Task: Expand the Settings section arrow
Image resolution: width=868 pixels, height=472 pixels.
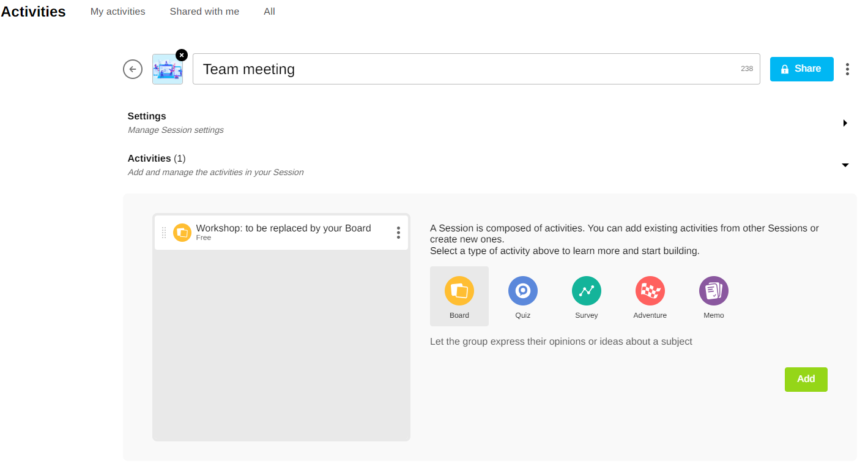Action: [845, 123]
